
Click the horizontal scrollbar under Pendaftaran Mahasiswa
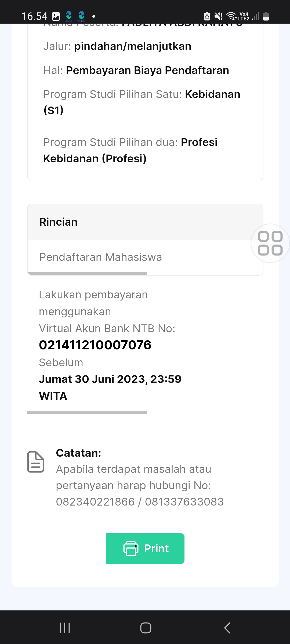pos(87,274)
